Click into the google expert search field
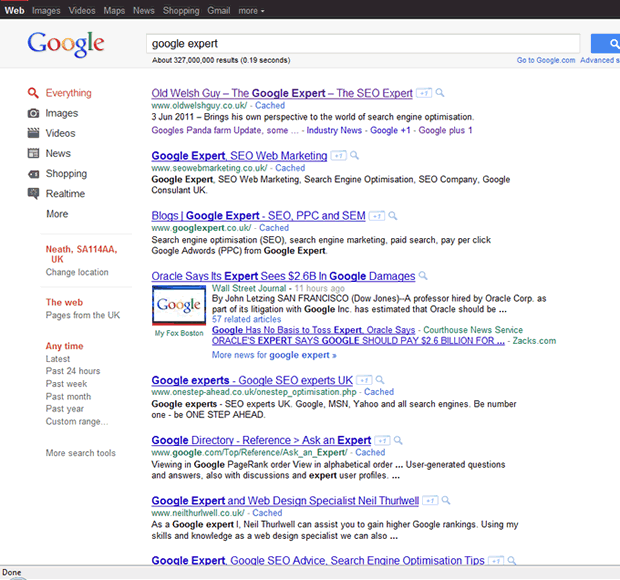The width and height of the screenshot is (620, 580). pos(363,43)
